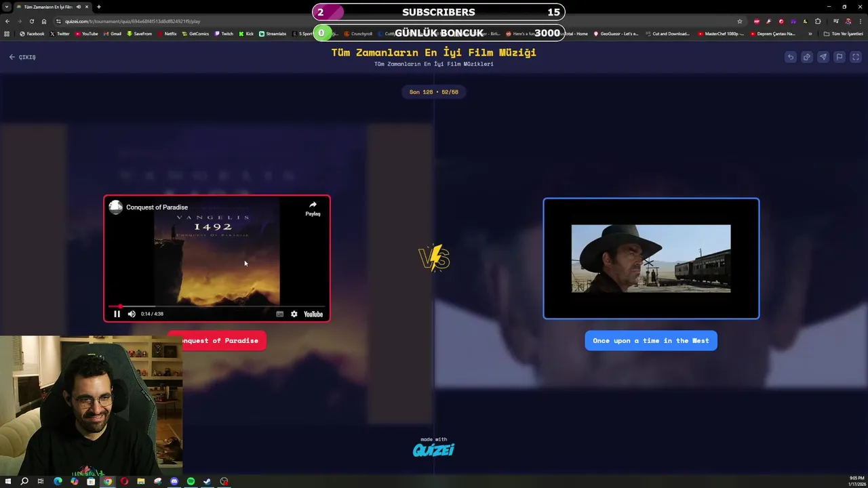Vote for Once upon a time in the West
Viewport: 868px width, 488px height.
(x=651, y=340)
